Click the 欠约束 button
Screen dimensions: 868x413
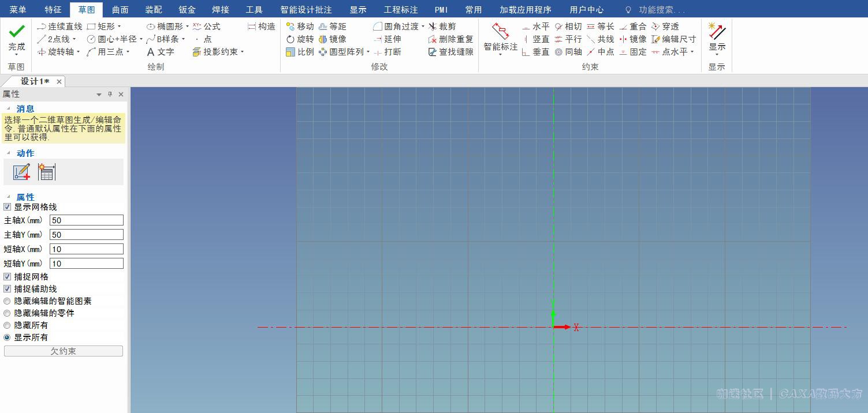tap(64, 351)
